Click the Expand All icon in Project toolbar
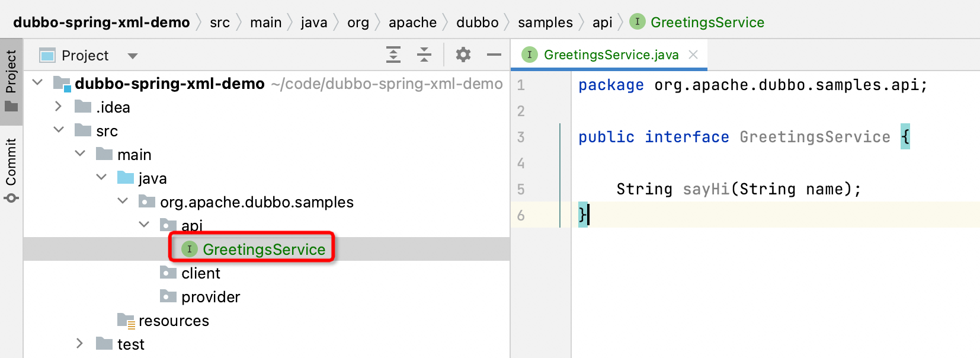The image size is (980, 358). pos(393,55)
